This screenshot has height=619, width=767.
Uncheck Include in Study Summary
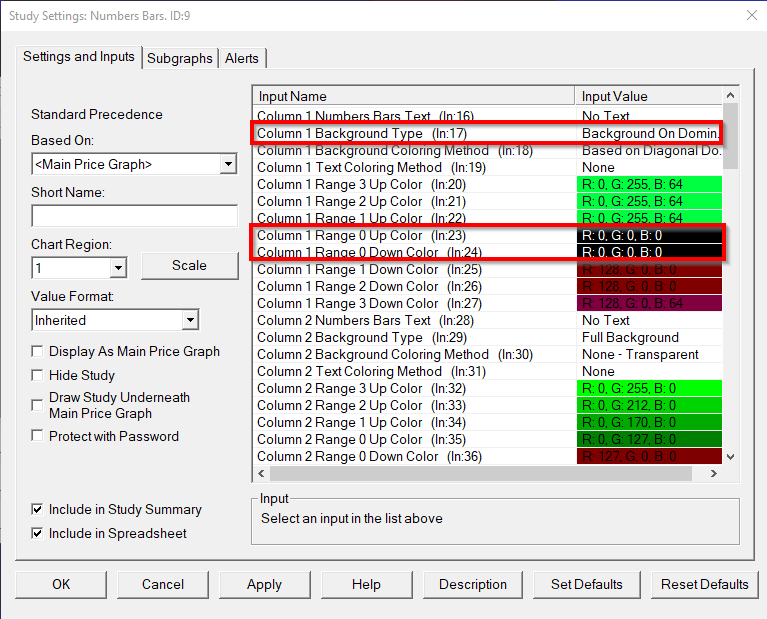pyautogui.click(x=37, y=509)
